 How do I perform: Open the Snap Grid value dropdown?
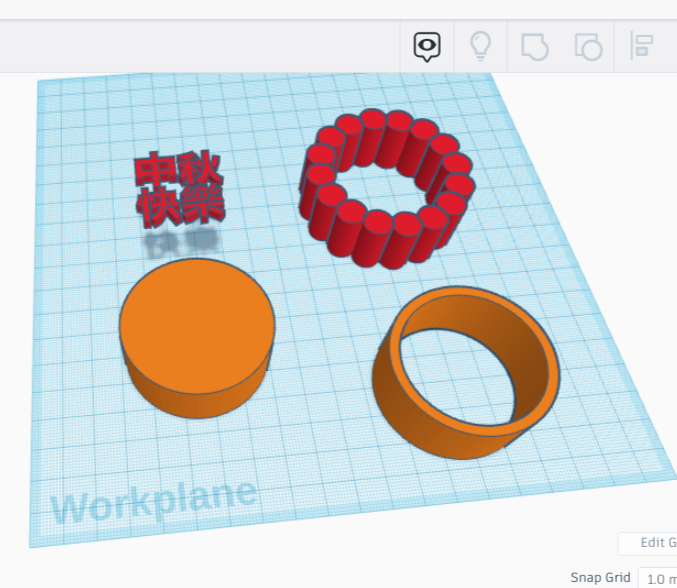(657, 578)
